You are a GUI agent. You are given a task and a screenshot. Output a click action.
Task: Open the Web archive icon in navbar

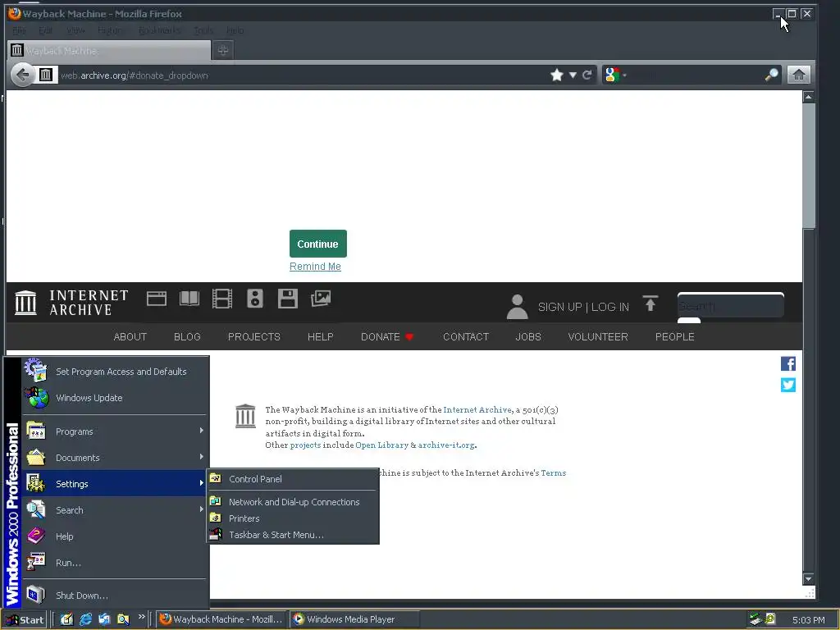[x=157, y=299]
